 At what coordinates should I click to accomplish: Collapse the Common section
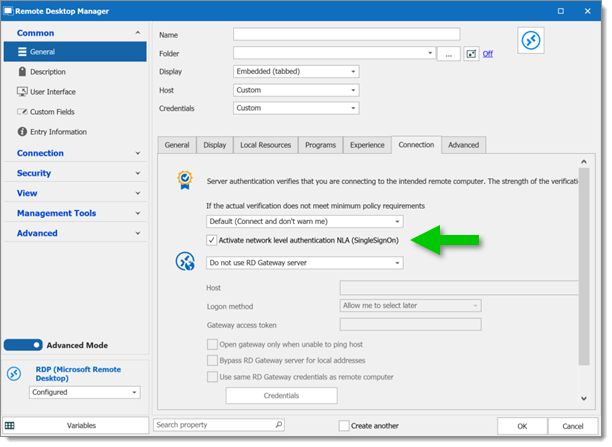pyautogui.click(x=138, y=32)
